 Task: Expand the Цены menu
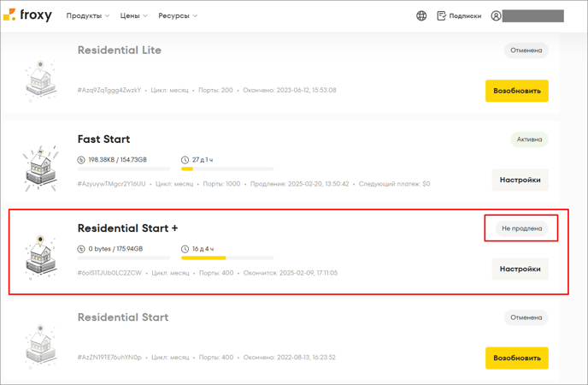click(x=134, y=15)
